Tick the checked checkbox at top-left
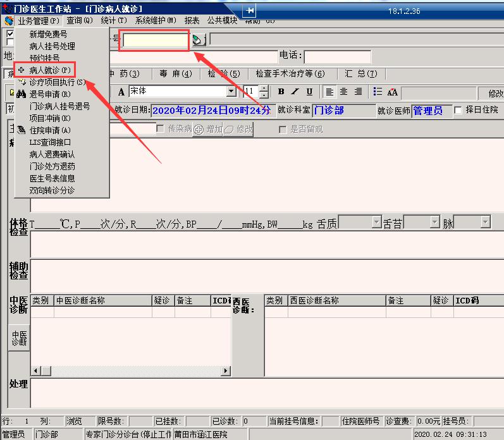This screenshot has height=440, width=504. tap(10, 34)
